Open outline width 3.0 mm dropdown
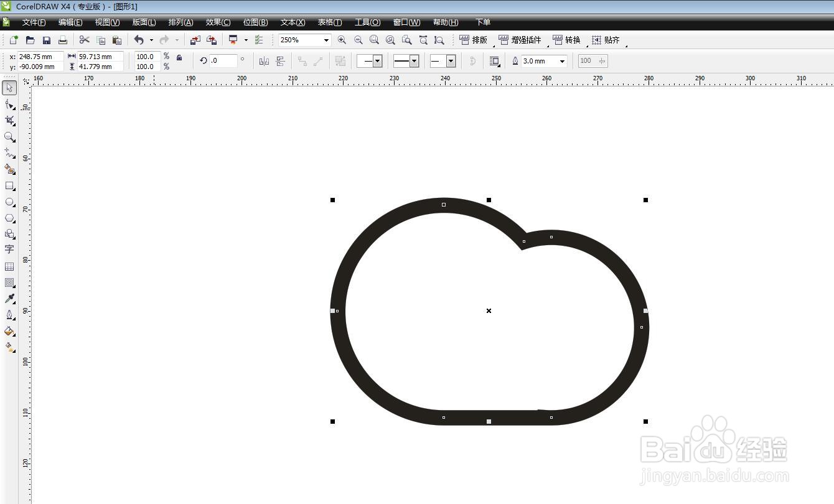834x504 pixels. pos(563,61)
